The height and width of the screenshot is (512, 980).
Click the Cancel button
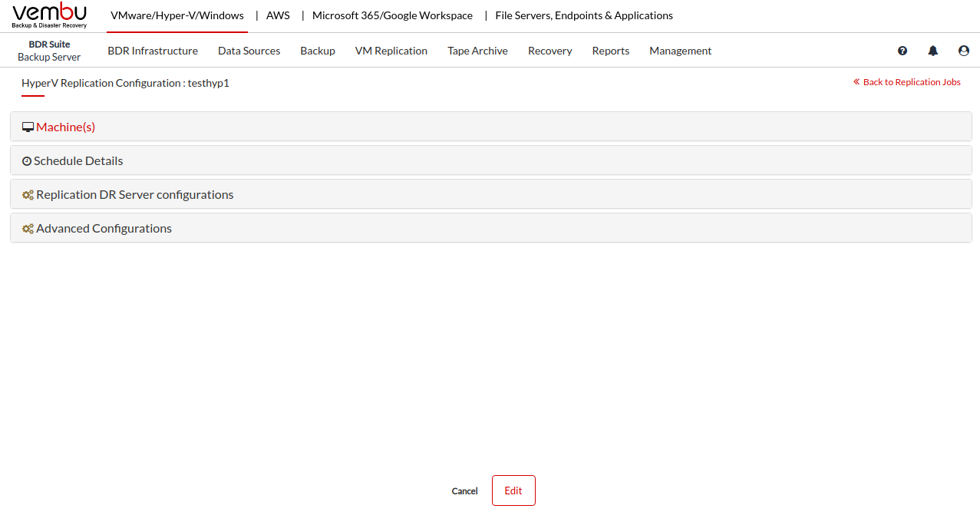(x=464, y=491)
